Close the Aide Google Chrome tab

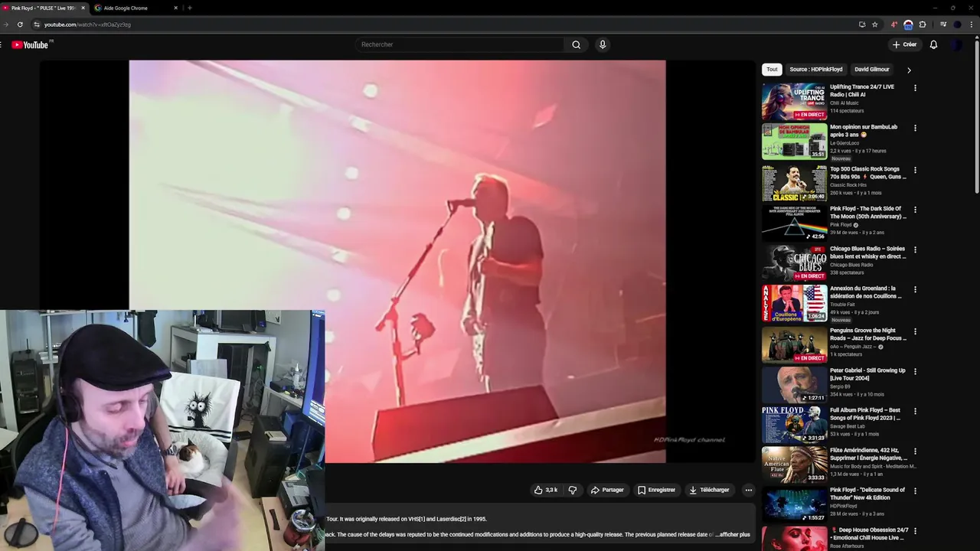(175, 8)
